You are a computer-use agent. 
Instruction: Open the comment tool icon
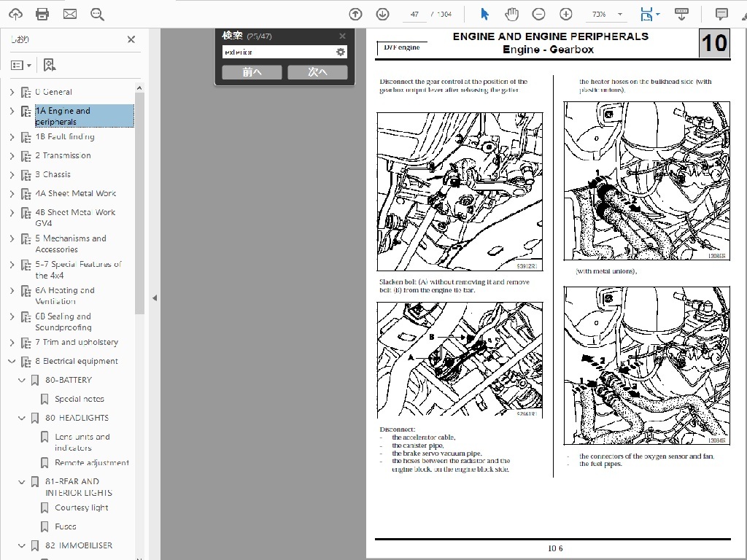tap(721, 15)
